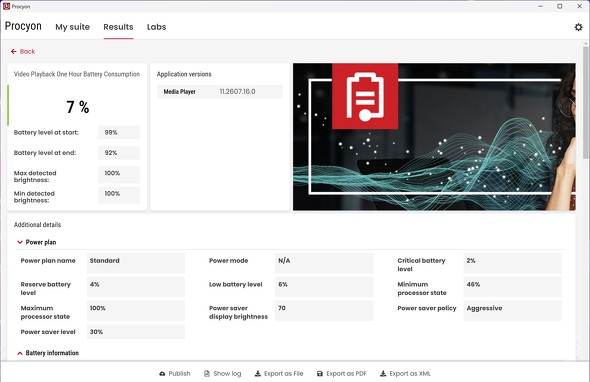Switch to the My suite tab
The width and height of the screenshot is (590, 382).
(73, 27)
